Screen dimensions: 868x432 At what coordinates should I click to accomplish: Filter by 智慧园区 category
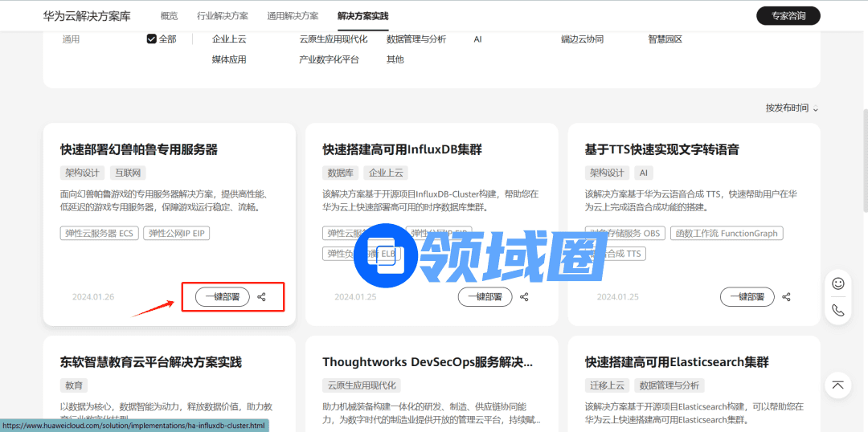[665, 39]
